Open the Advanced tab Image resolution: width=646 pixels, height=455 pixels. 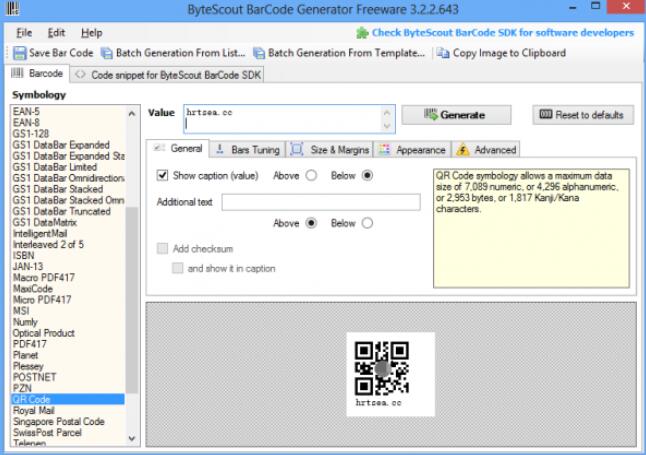[487, 150]
